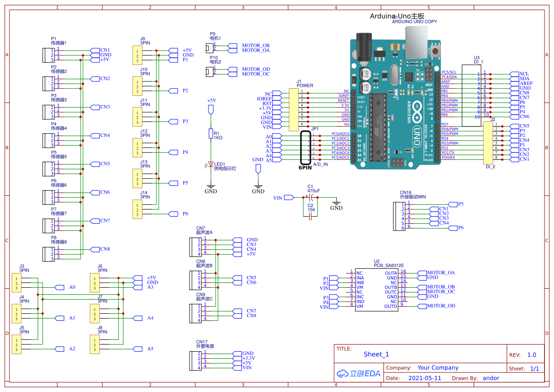554x392 pixels.
Task: Click the "A0" net port beside JP1
Action: tap(277, 137)
